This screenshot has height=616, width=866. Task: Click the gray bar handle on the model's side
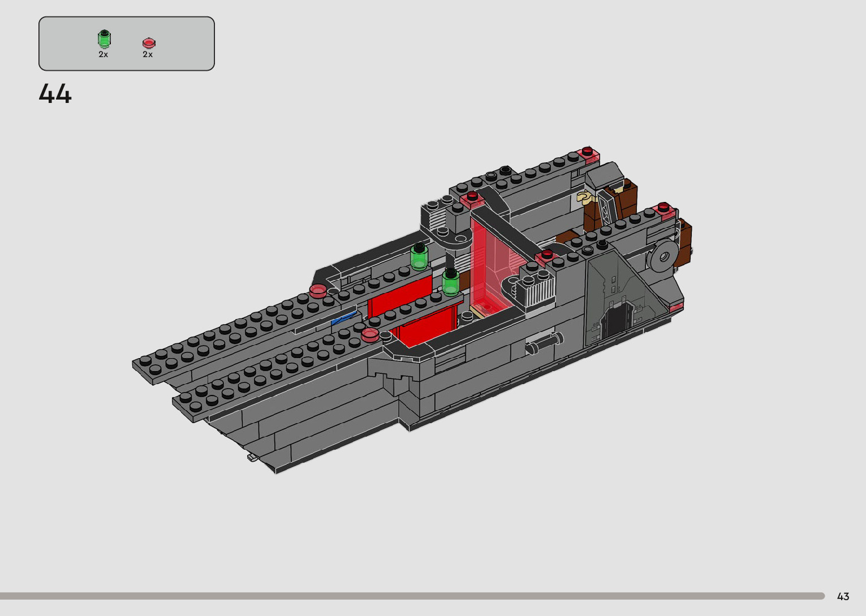pyautogui.click(x=544, y=344)
